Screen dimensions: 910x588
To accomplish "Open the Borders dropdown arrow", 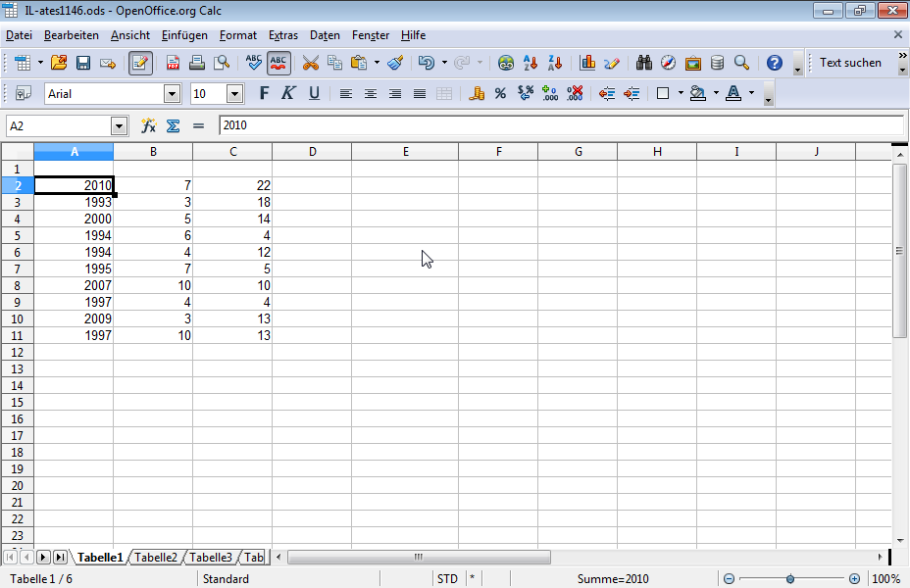I will click(681, 93).
